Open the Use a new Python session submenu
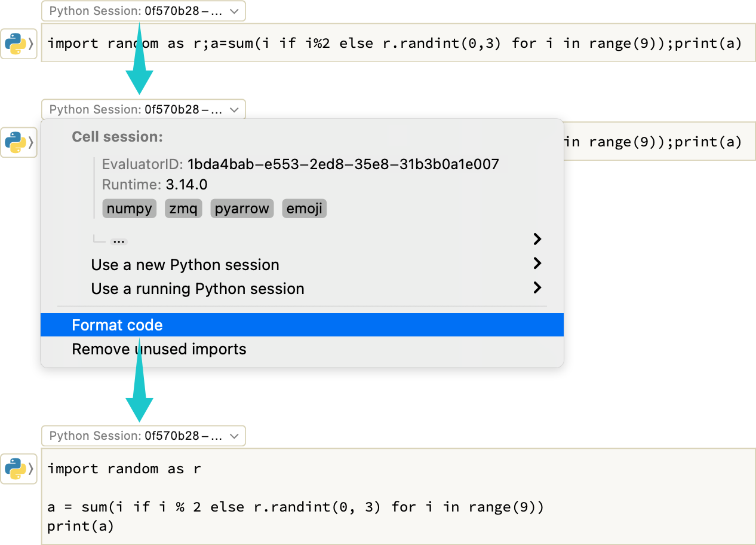 tap(302, 264)
